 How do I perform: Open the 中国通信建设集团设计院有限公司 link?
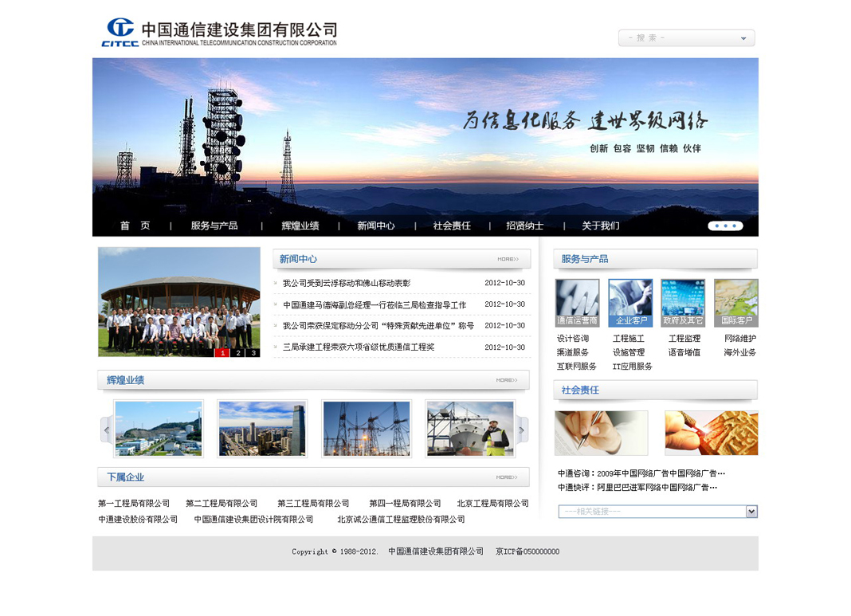253,520
